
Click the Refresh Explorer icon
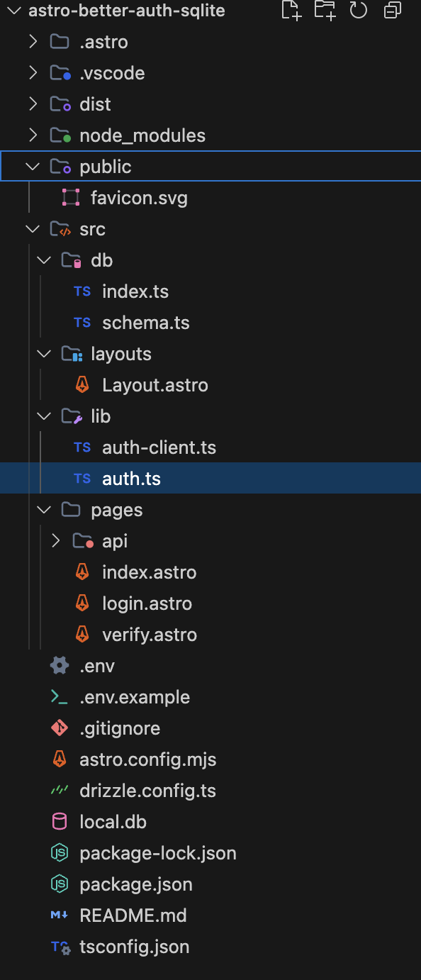point(358,11)
